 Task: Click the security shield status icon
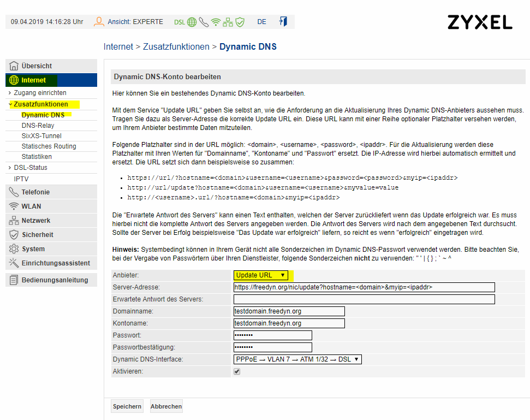click(x=240, y=22)
